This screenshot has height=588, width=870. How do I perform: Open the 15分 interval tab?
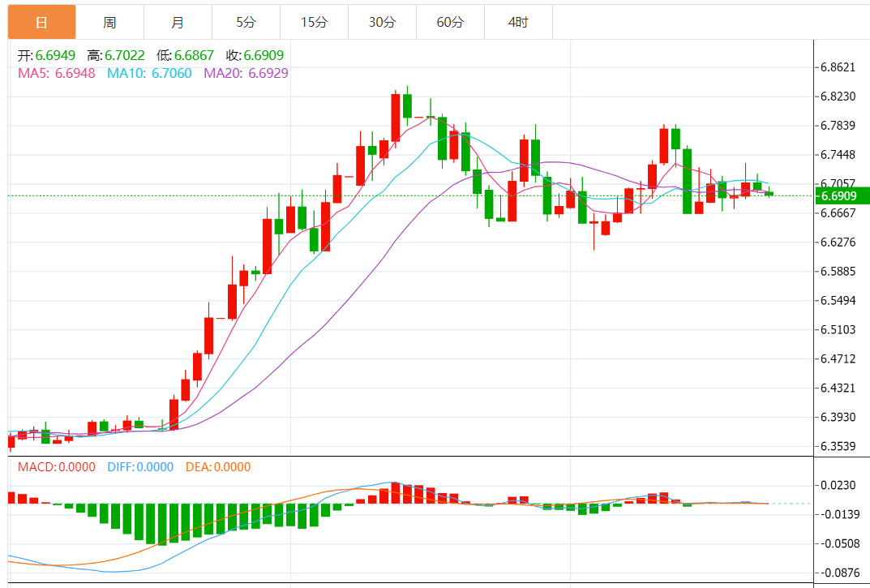[x=315, y=22]
